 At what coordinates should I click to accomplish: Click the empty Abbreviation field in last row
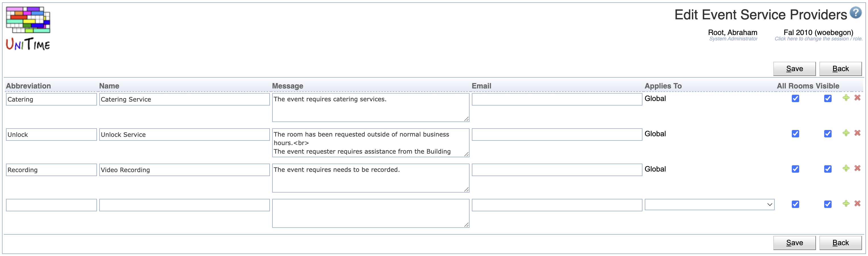(51, 205)
